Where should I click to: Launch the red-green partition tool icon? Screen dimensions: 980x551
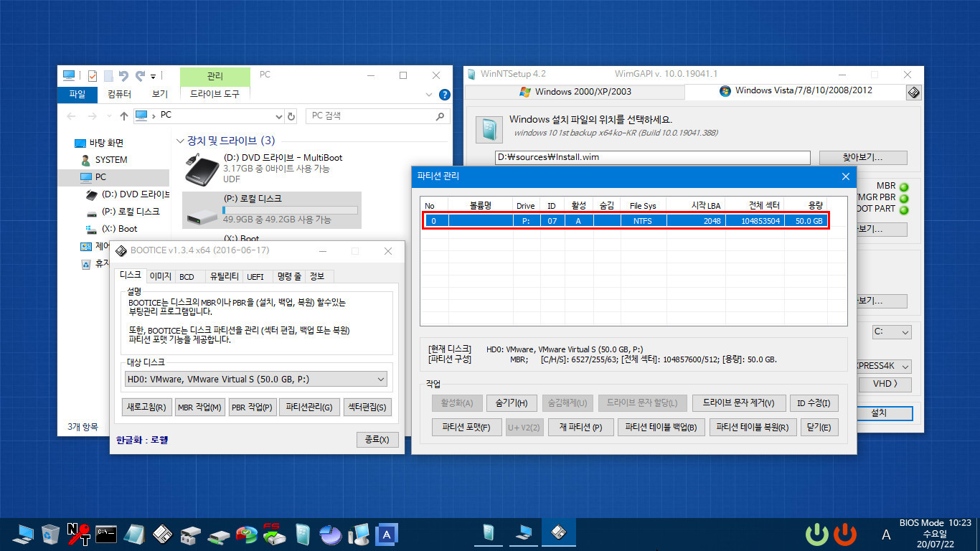tap(247, 534)
